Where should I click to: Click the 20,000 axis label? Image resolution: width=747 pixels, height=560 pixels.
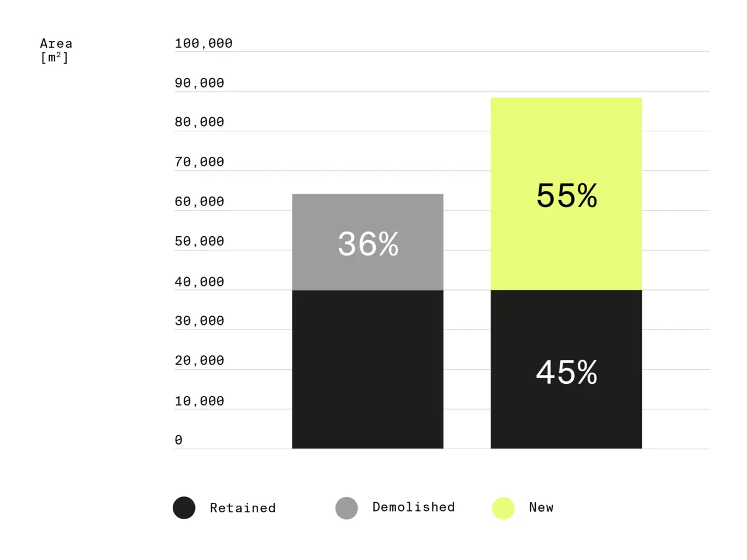(x=199, y=360)
